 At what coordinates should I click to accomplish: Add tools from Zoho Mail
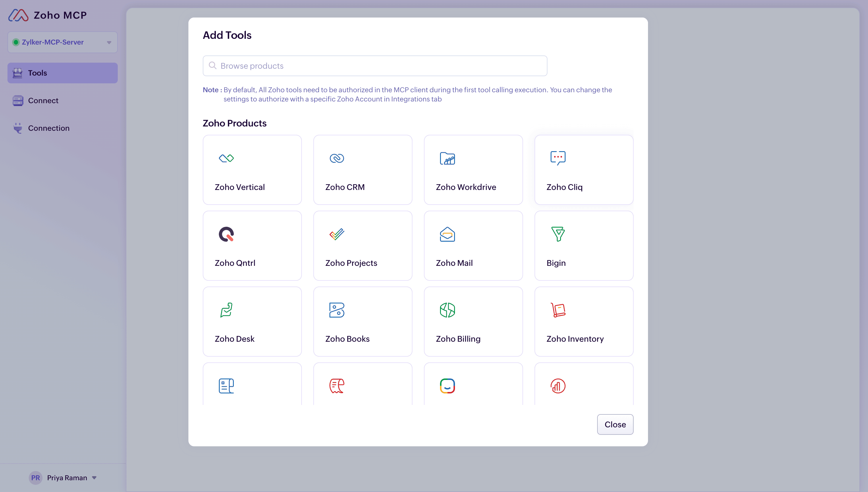pos(473,246)
